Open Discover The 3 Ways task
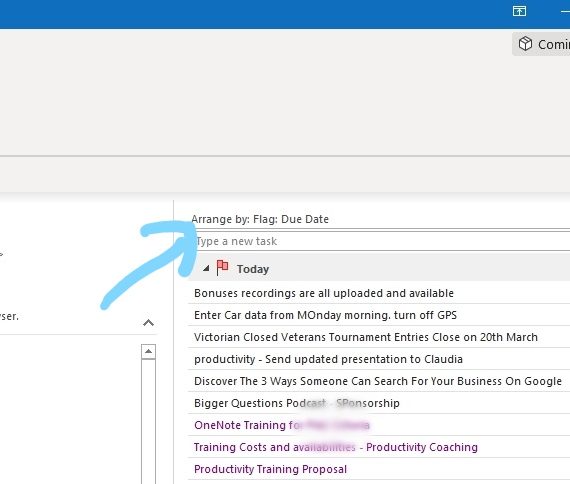This screenshot has height=484, width=570. click(379, 381)
